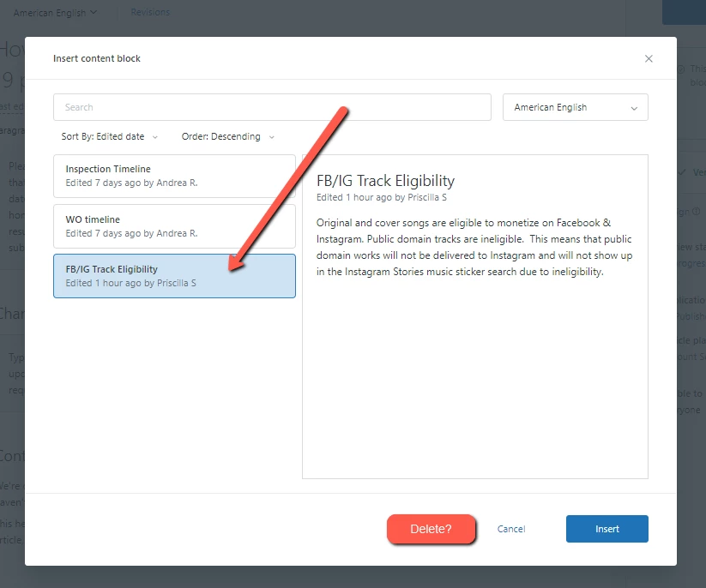Click the 'Insert content block' dialog title

pyautogui.click(x=97, y=58)
